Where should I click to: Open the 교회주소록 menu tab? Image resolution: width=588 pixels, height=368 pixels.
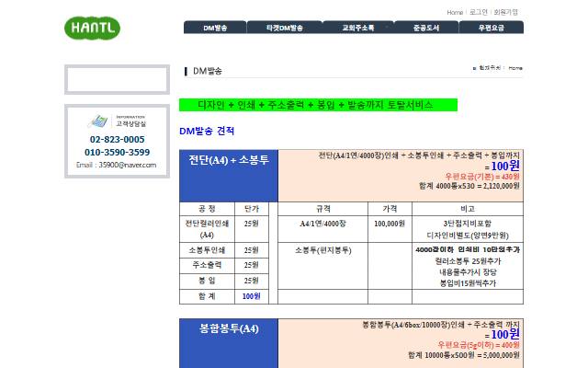point(358,28)
